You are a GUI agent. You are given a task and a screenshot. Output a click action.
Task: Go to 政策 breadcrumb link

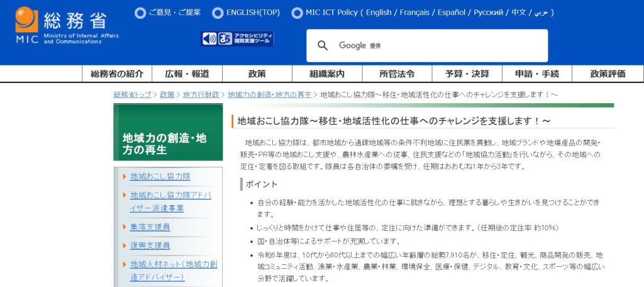coord(167,94)
